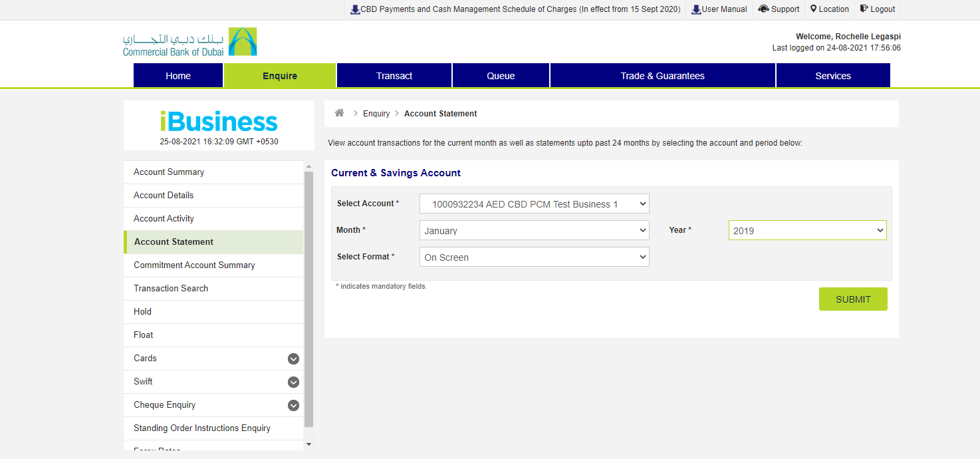Open the User Manual link
The image size is (980, 459).
tap(725, 9)
